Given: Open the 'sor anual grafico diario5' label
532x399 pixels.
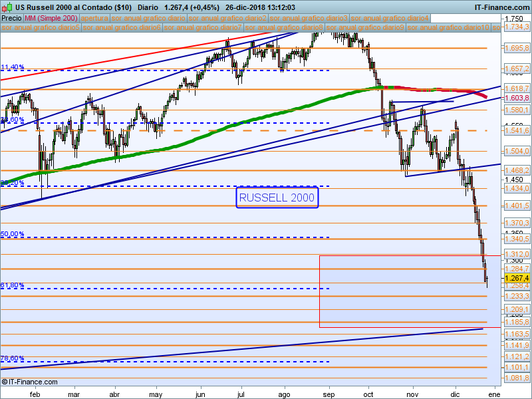Looking at the screenshot, I should tap(41, 27).
